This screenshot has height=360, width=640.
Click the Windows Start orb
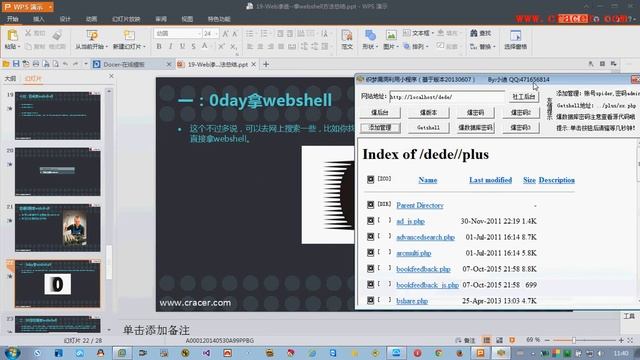[x=13, y=353]
